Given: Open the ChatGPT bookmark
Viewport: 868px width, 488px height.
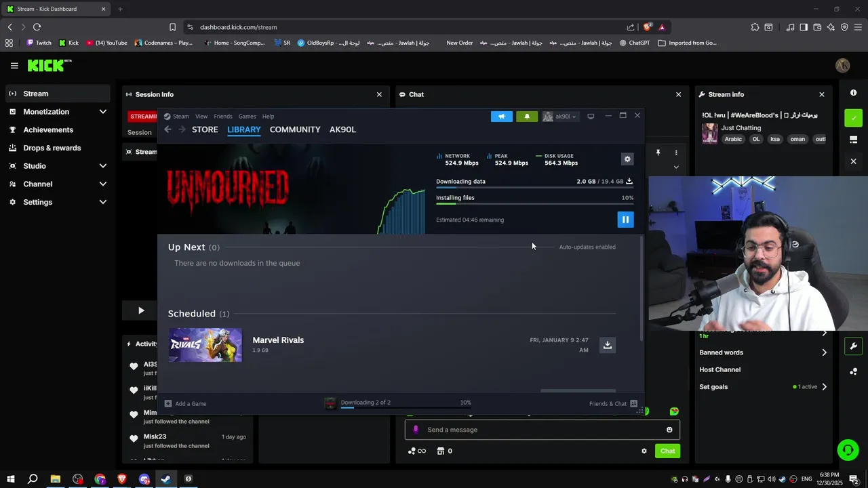Looking at the screenshot, I should click(x=634, y=43).
